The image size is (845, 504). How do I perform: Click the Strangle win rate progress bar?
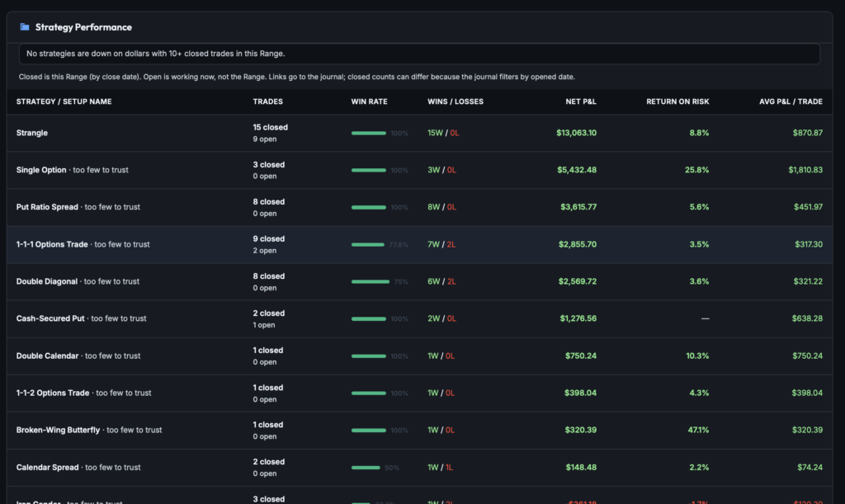[x=369, y=133]
